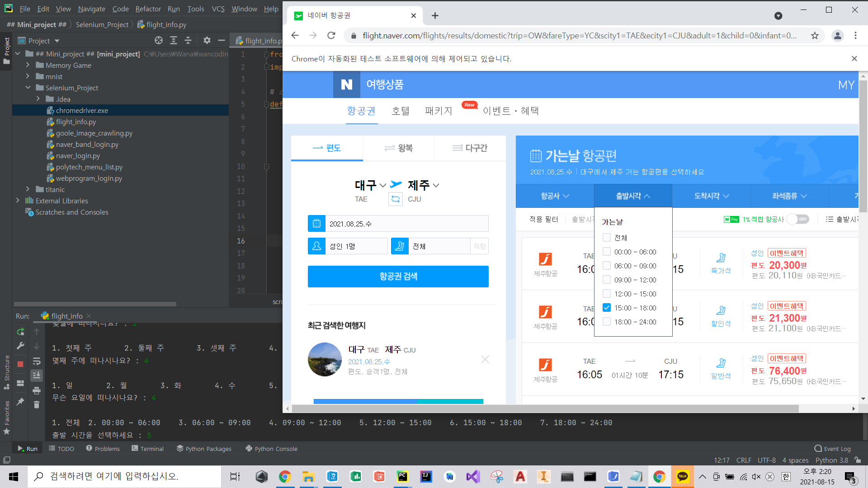868x488 pixels.
Task: Open Chrome profile avatar icon
Action: click(838, 35)
